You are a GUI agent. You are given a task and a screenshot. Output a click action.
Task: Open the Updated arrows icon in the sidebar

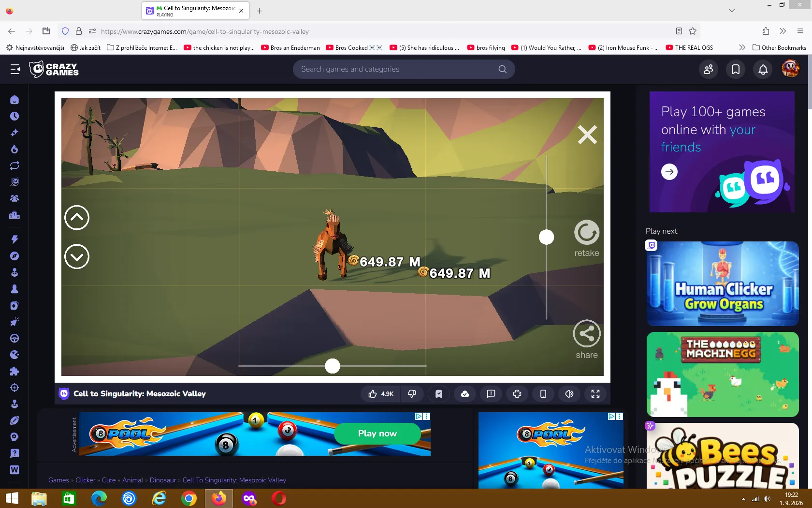click(x=14, y=165)
